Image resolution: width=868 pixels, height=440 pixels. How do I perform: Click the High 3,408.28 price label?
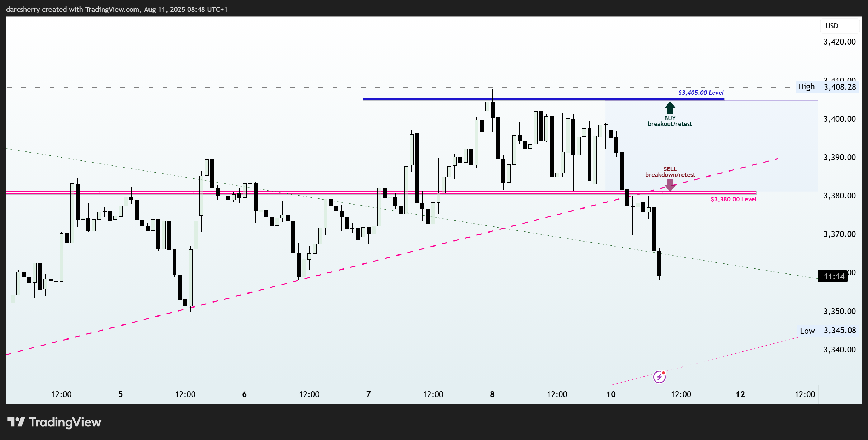(x=827, y=87)
